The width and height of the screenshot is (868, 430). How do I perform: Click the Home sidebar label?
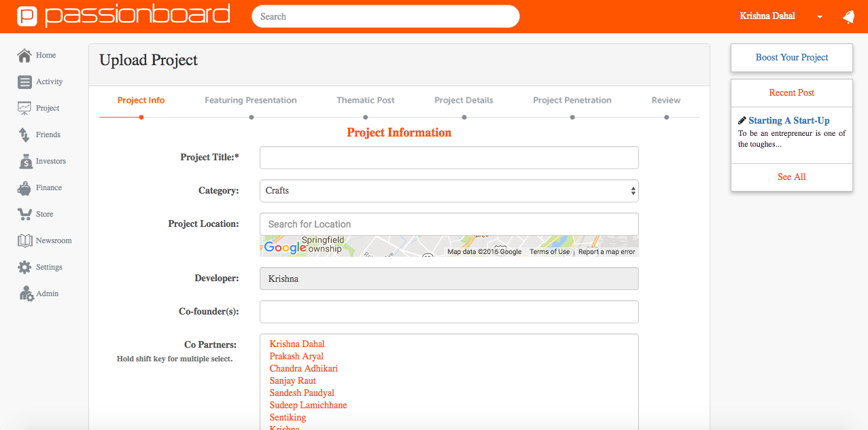click(46, 55)
